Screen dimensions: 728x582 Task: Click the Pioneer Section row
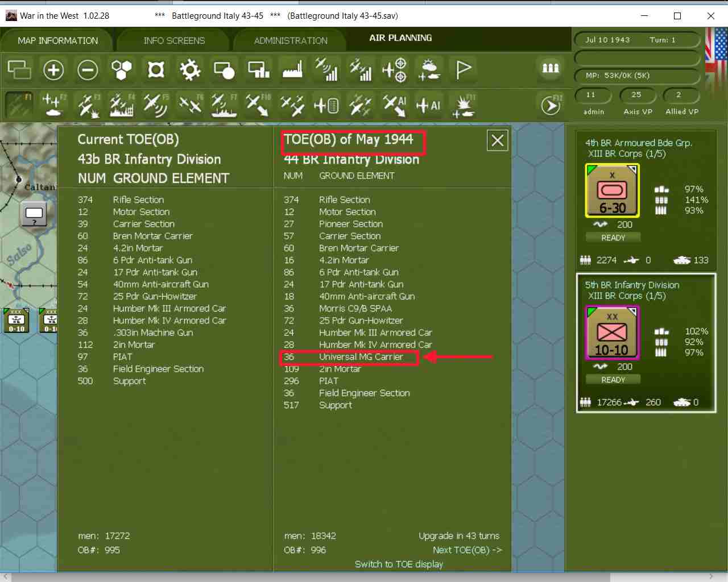click(333, 224)
